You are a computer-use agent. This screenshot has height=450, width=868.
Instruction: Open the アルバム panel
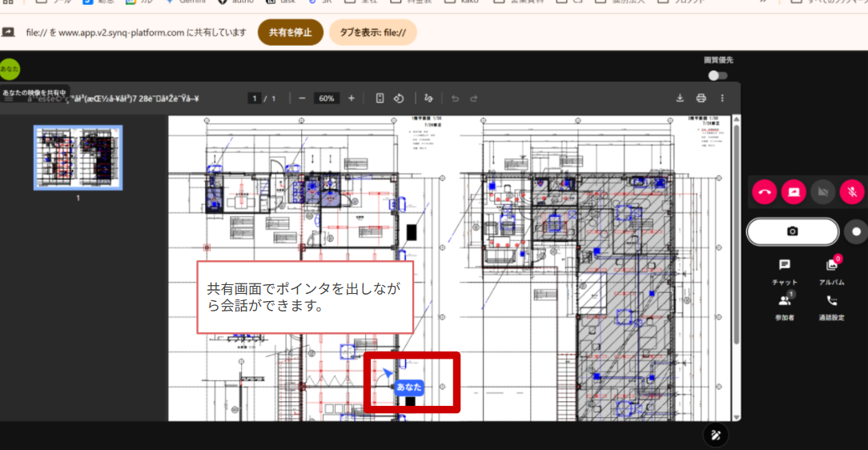(831, 271)
